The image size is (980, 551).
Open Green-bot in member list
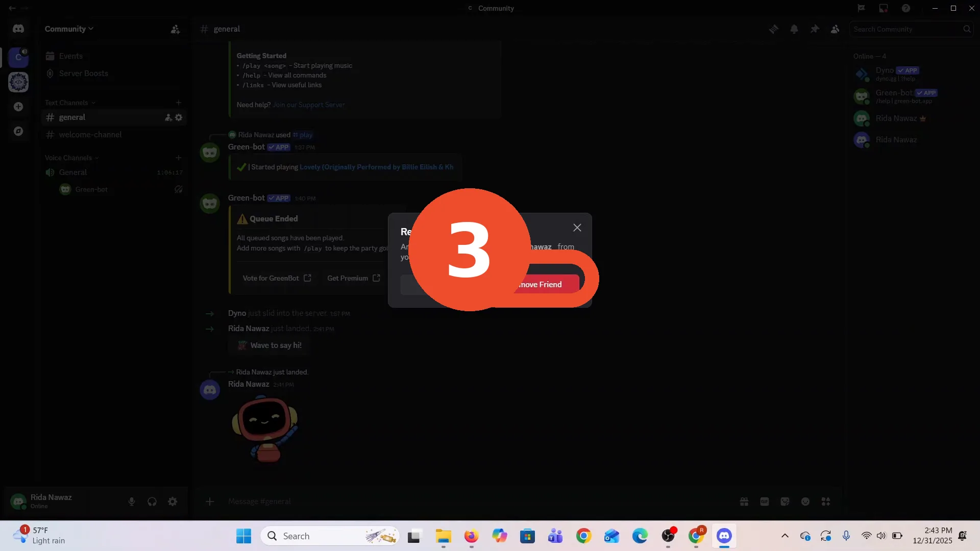point(912,96)
